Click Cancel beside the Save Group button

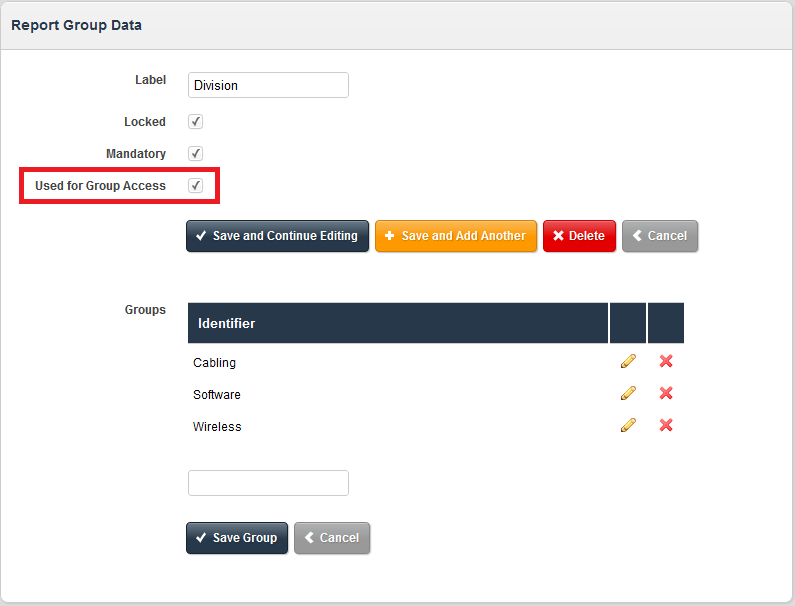[331, 538]
